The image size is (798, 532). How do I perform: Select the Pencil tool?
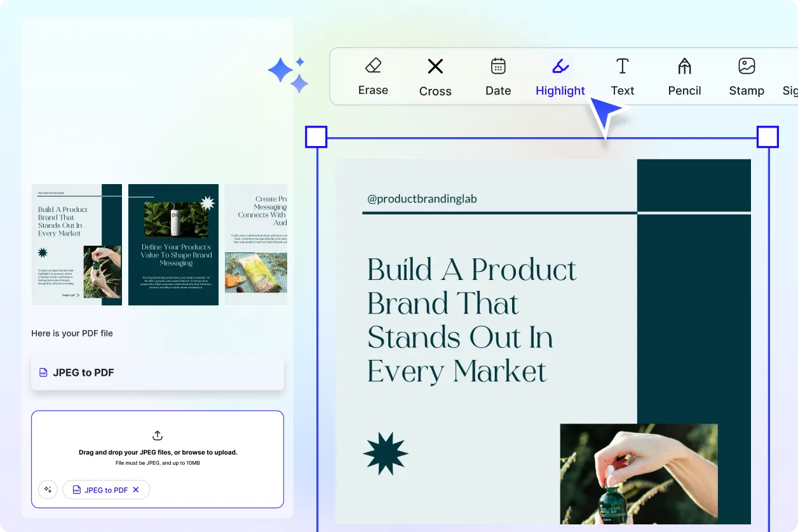tap(684, 76)
